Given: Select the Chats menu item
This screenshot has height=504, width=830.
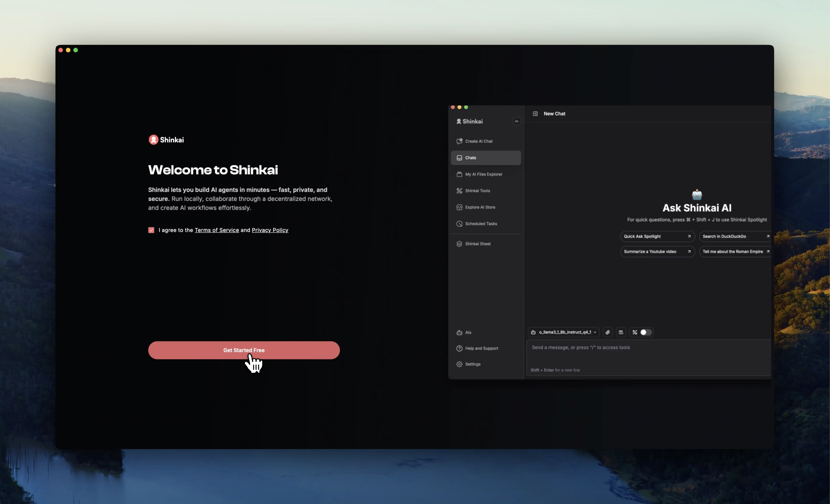Looking at the screenshot, I should 486,158.
